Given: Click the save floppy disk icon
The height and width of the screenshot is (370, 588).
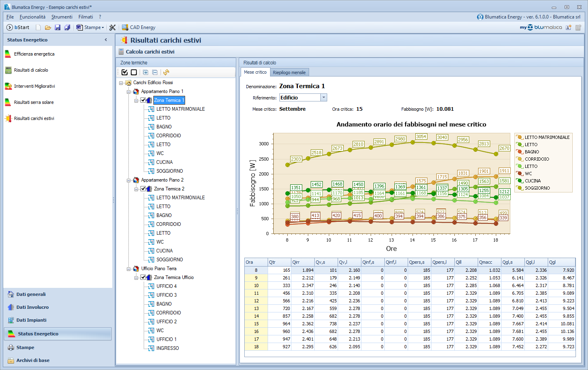Looking at the screenshot, I should click(x=58, y=27).
